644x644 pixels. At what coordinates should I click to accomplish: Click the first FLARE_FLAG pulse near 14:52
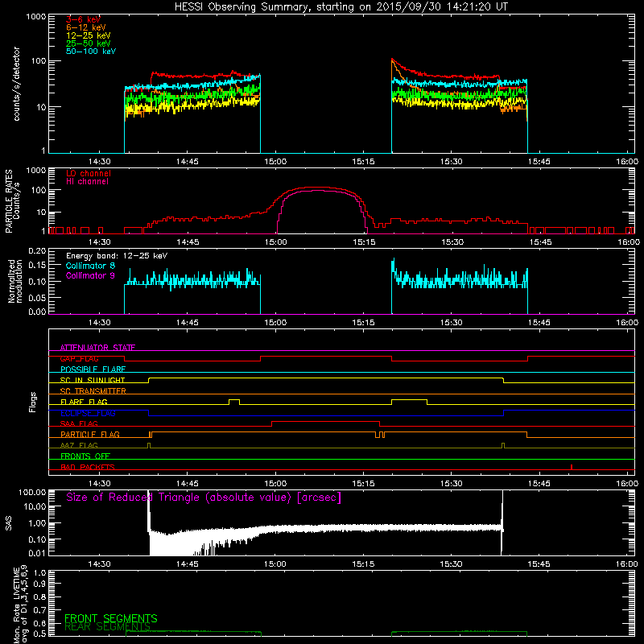(x=234, y=402)
